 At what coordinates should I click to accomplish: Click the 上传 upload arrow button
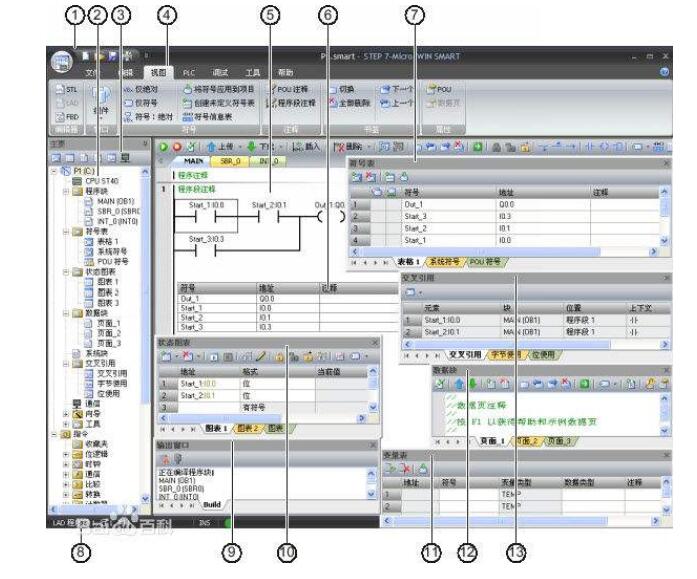click(220, 147)
